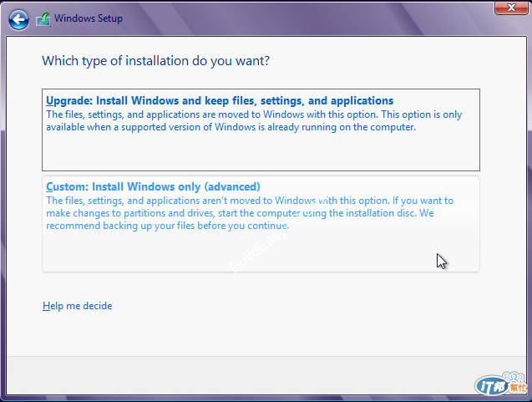The height and width of the screenshot is (402, 532).
Task: Go back using the blue arrow button
Action: pyautogui.click(x=18, y=19)
